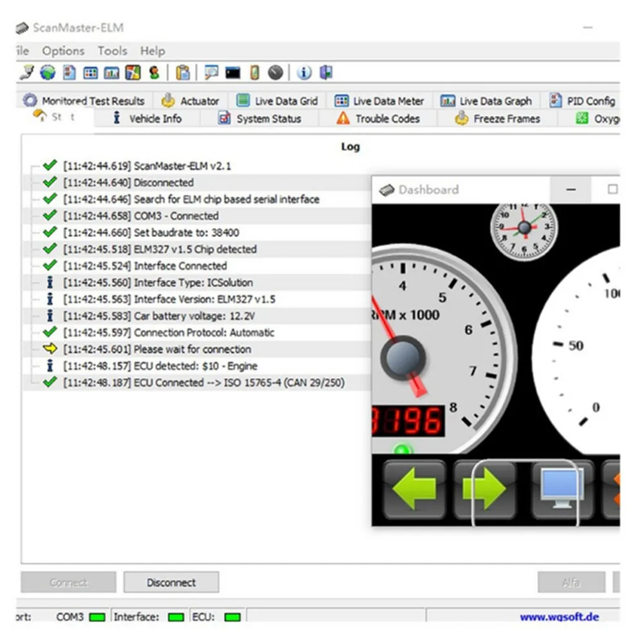Open the Trouble Codes tab
The height and width of the screenshot is (644, 644).
[x=378, y=118]
